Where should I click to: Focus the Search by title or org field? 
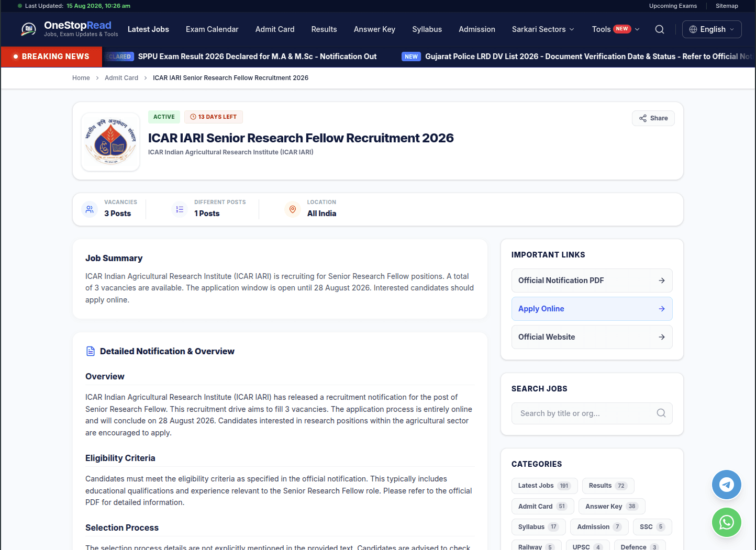click(x=592, y=413)
